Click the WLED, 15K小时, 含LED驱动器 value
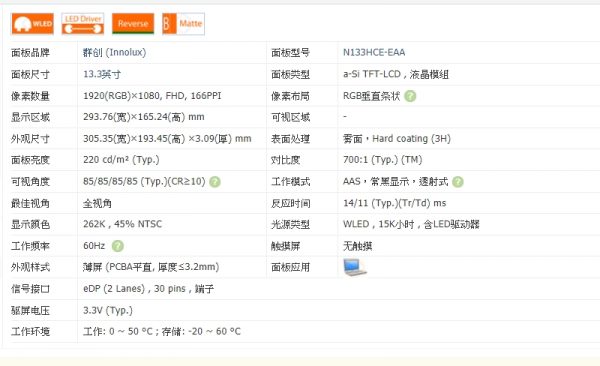The width and height of the screenshot is (600, 366). tap(411, 224)
